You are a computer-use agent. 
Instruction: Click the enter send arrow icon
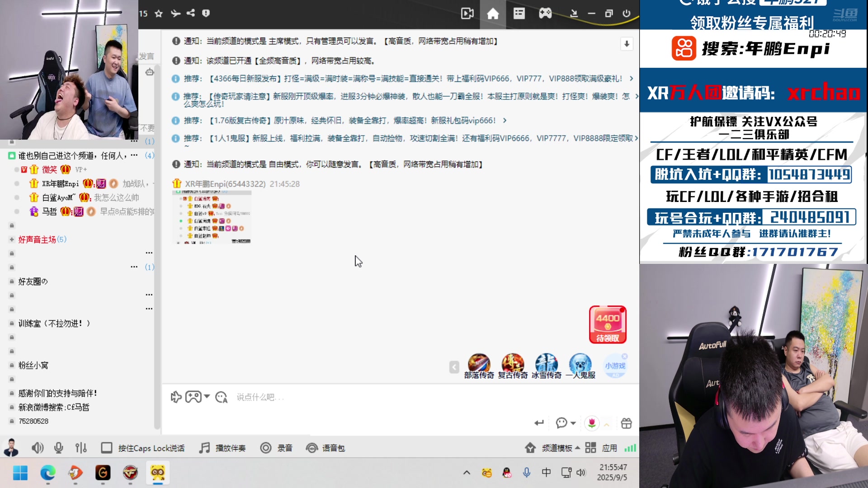click(539, 423)
